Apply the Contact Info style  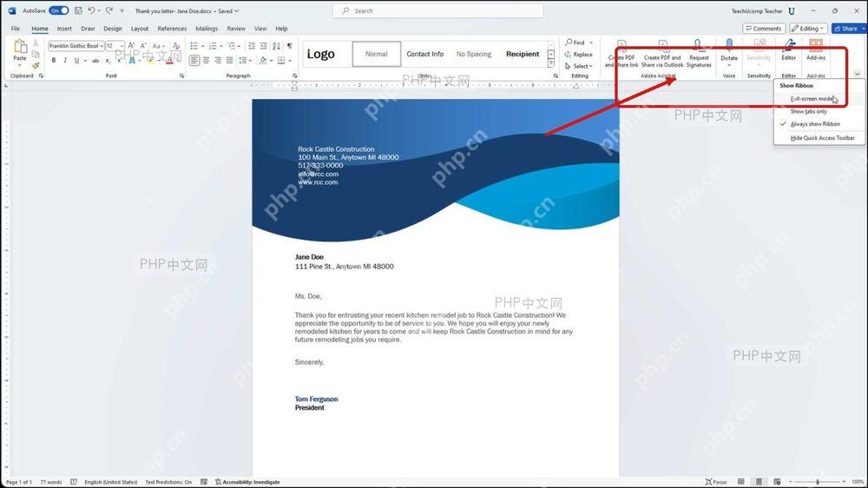point(425,54)
